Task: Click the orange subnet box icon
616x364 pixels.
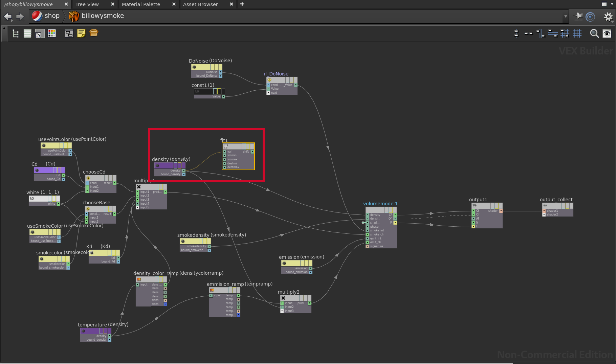Action: pos(94,33)
